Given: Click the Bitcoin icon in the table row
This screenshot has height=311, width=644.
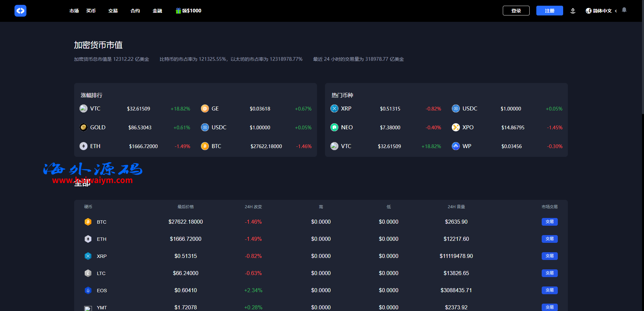Looking at the screenshot, I should [x=88, y=222].
